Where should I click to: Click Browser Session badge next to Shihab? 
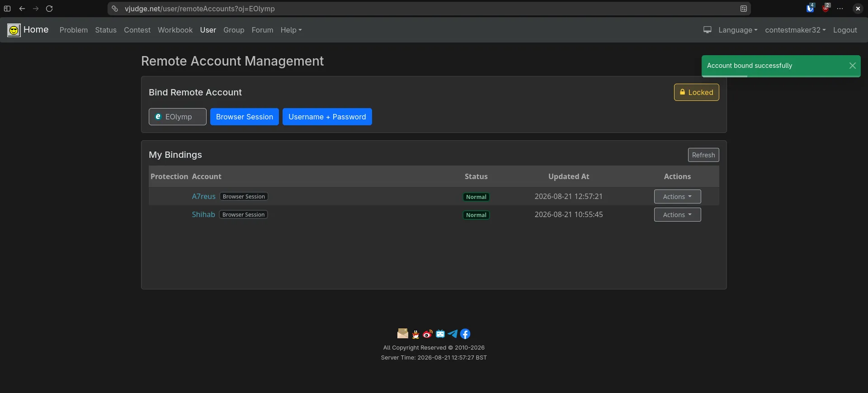[243, 215]
